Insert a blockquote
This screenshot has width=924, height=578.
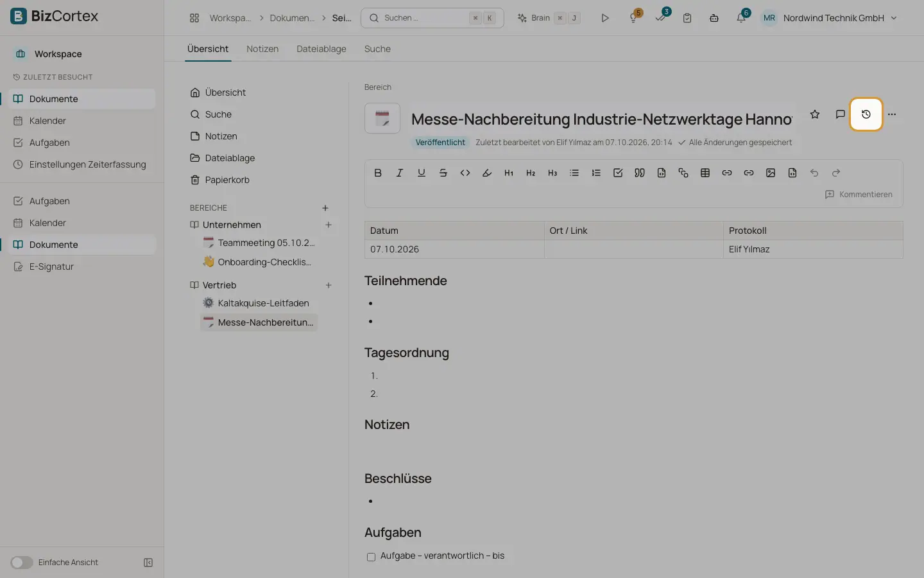(x=640, y=173)
